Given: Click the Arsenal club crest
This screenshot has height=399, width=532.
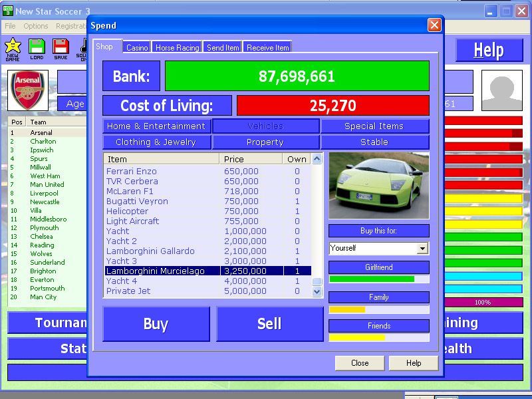Looking at the screenshot, I should (28, 90).
